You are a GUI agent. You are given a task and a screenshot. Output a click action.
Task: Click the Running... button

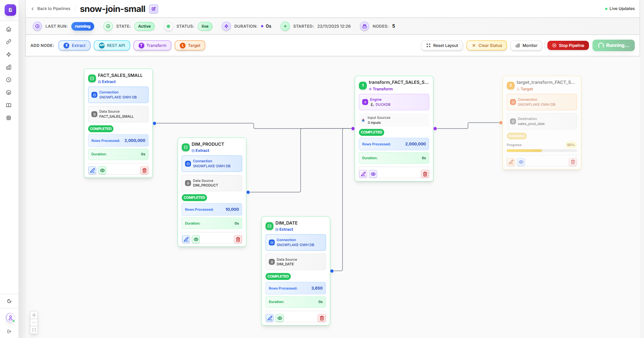point(614,45)
